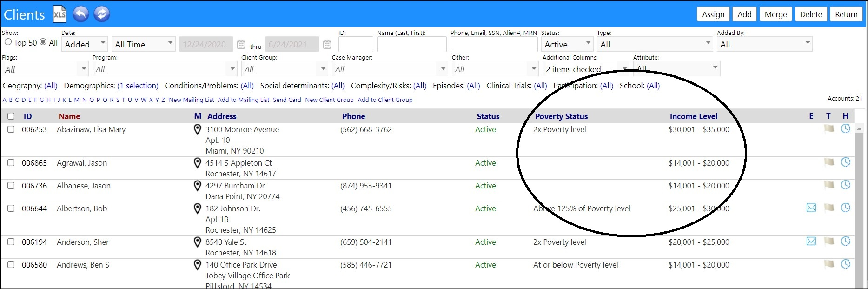This screenshot has width=868, height=289.
Task: Check the box for client 006580
Action: click(x=11, y=265)
